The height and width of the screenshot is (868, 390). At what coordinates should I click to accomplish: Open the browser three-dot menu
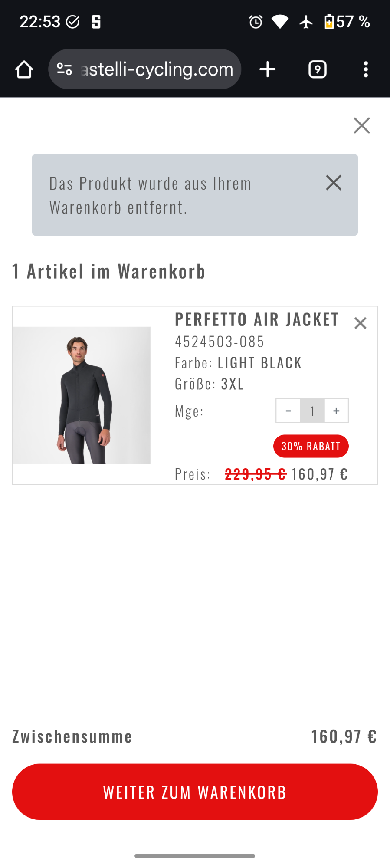(366, 69)
